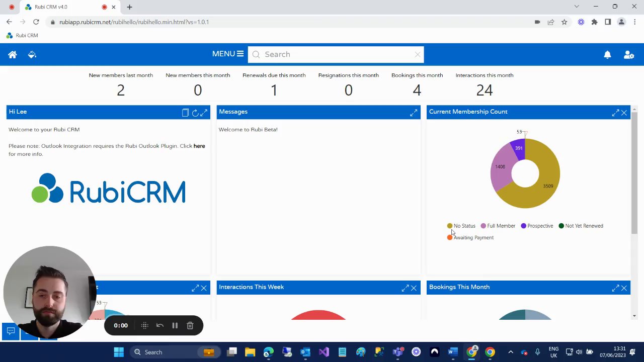644x362 pixels.
Task: Open a new browser tab
Action: click(129, 7)
